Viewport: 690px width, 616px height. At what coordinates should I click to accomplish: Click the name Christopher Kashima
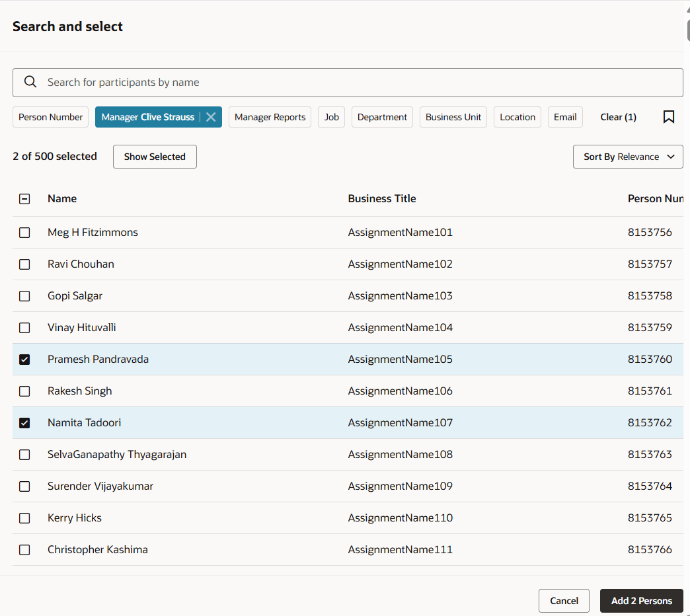[98, 549]
